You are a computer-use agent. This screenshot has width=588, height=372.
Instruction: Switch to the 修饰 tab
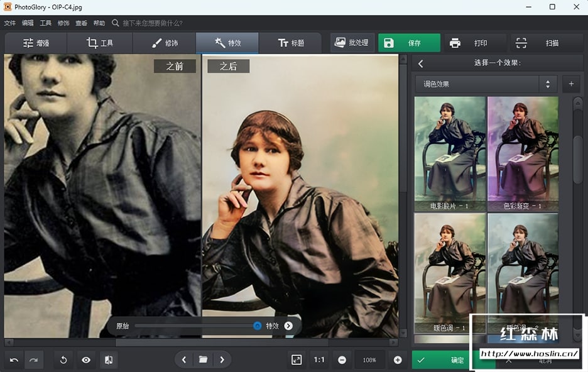tap(165, 43)
